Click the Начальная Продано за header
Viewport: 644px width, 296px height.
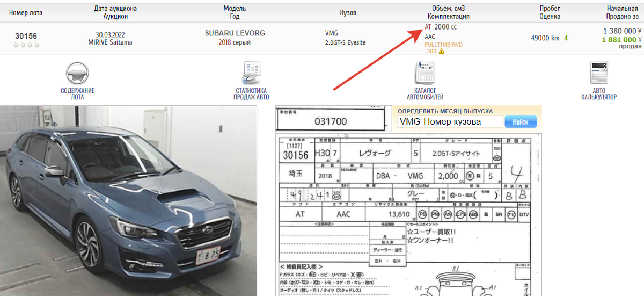click(x=623, y=12)
